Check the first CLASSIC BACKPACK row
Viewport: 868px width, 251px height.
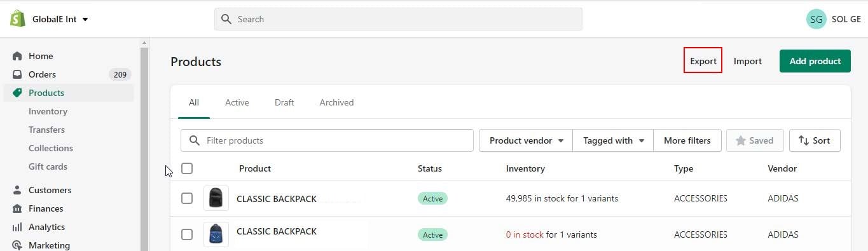coord(187,198)
